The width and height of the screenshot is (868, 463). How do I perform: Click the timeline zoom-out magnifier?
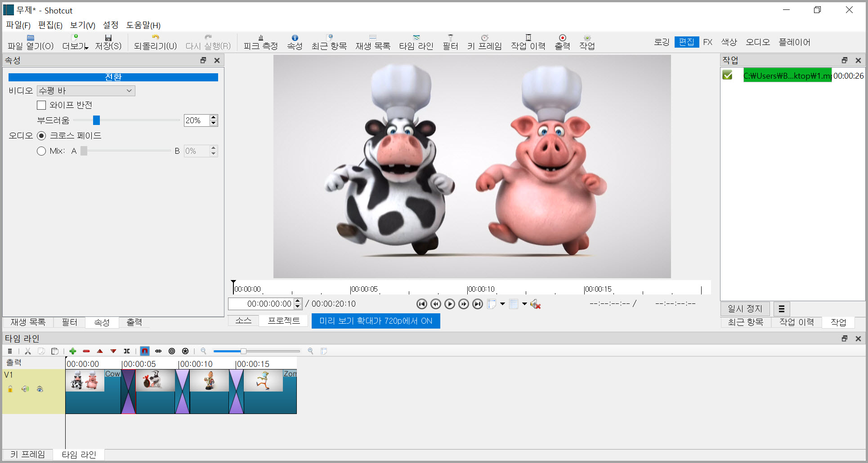pyautogui.click(x=203, y=351)
